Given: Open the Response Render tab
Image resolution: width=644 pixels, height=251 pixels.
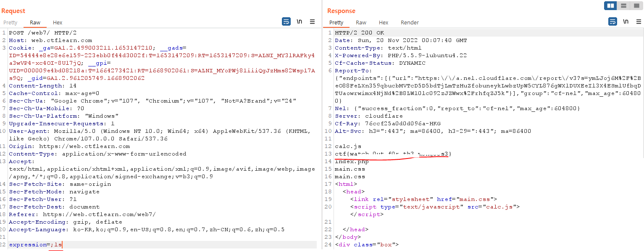Looking at the screenshot, I should click(410, 22).
